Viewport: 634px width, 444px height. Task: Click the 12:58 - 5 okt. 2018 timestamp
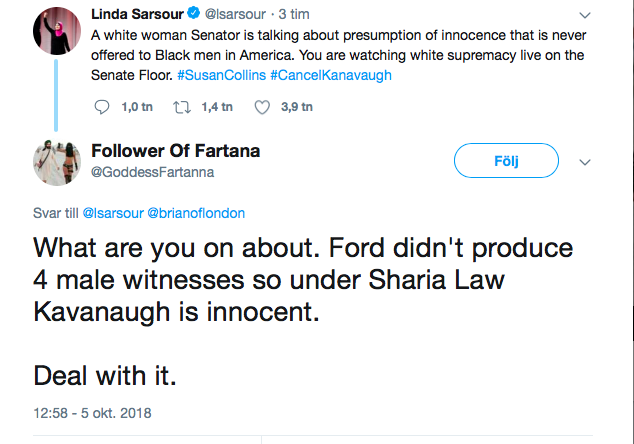coord(92,413)
